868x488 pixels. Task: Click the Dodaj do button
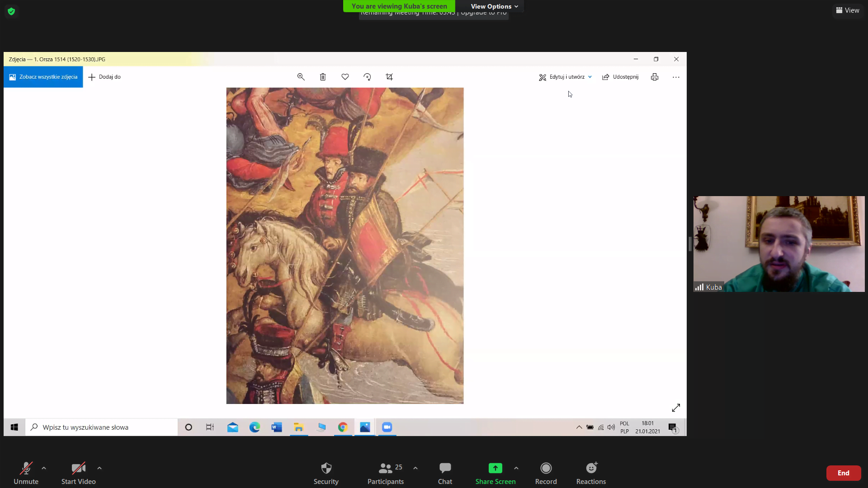[104, 77]
